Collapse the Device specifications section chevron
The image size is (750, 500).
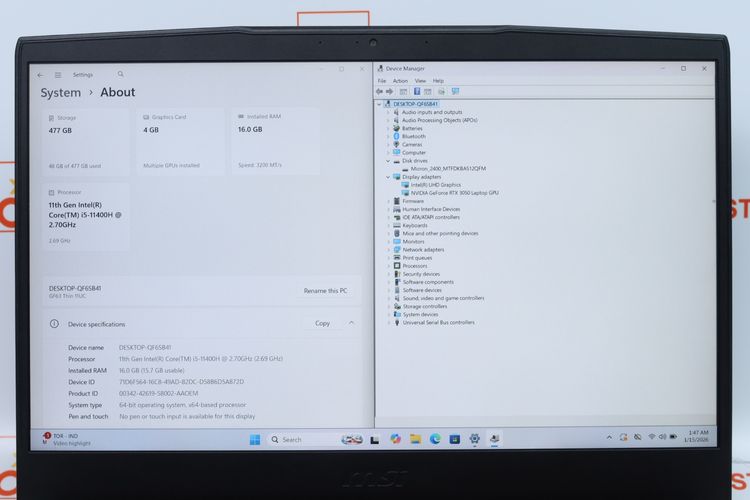(x=352, y=323)
